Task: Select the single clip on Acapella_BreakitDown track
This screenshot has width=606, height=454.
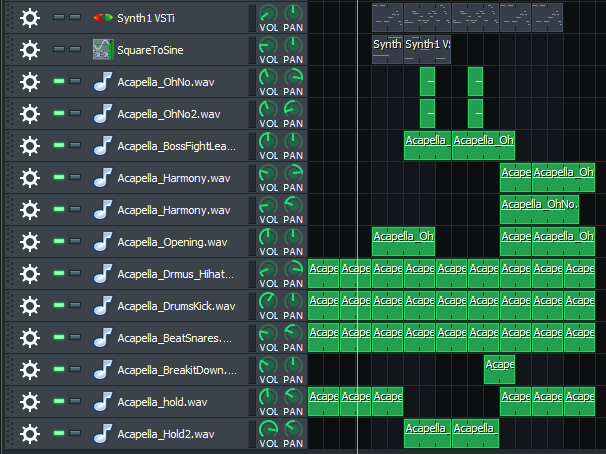Action: coord(499,370)
